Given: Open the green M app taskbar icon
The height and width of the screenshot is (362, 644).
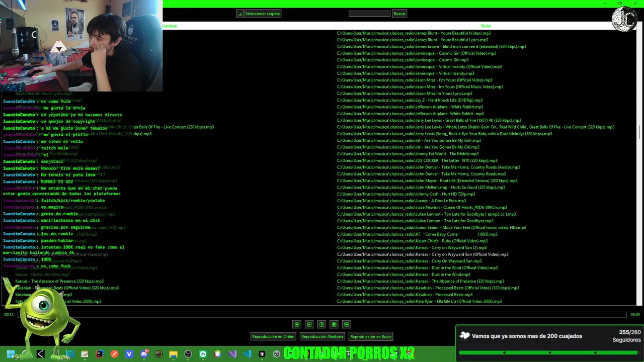Looking at the screenshot, I should point(203,354).
